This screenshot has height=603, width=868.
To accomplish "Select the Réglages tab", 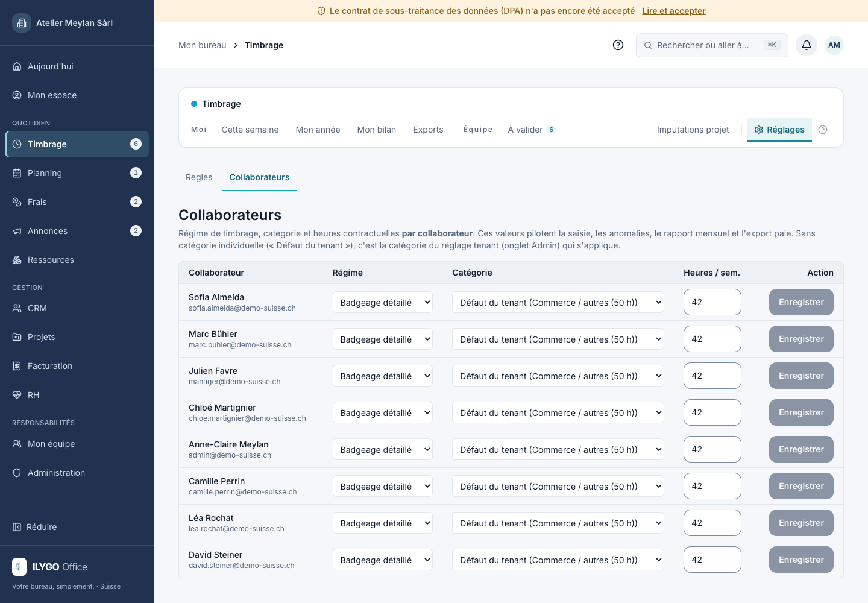I will (779, 130).
